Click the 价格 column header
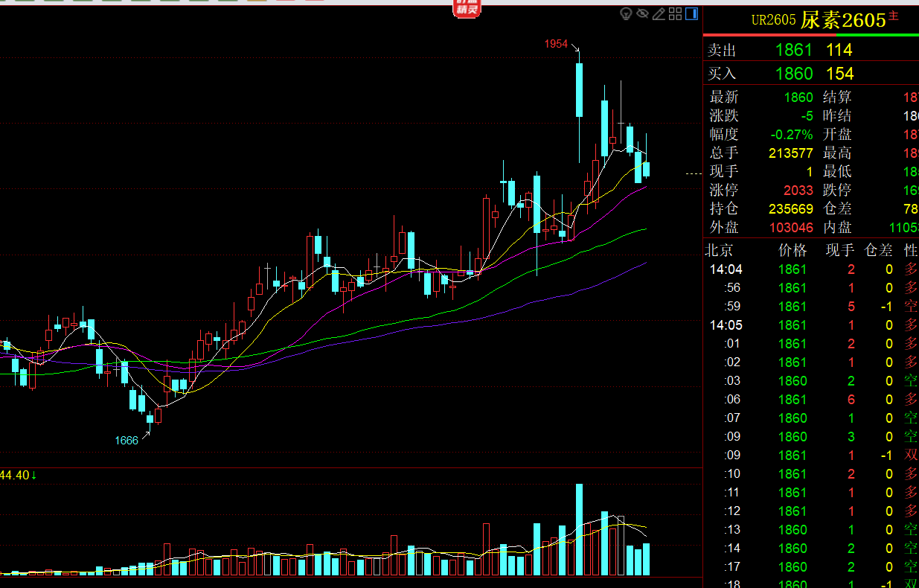 (792, 250)
